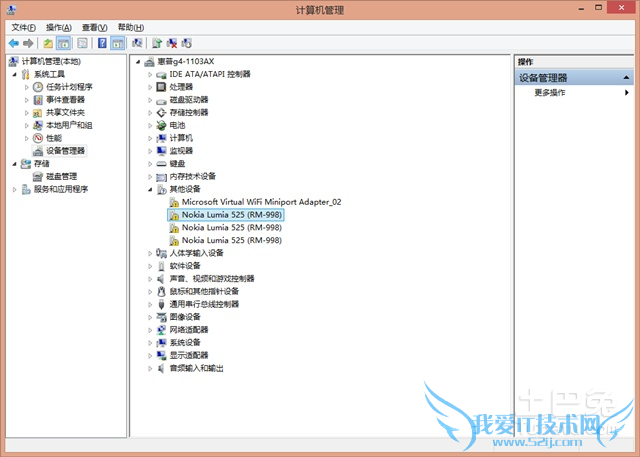This screenshot has height=457, width=640.
Task: Expand the 存储控制器 device category
Action: coord(150,113)
